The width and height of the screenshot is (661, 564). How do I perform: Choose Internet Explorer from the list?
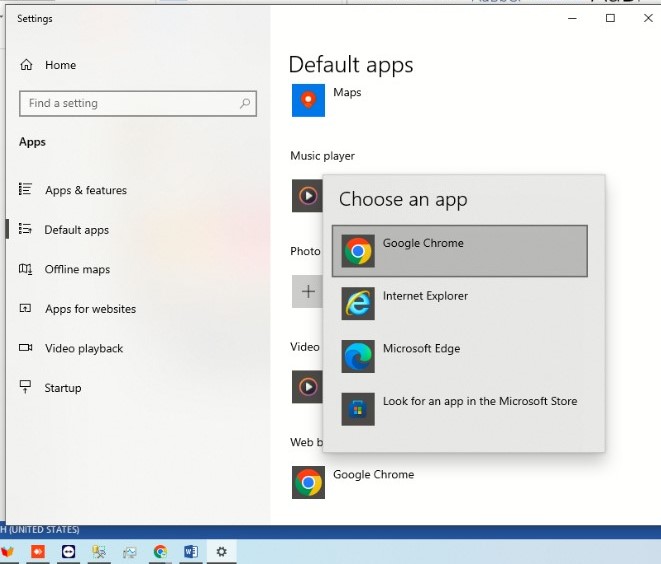click(459, 303)
